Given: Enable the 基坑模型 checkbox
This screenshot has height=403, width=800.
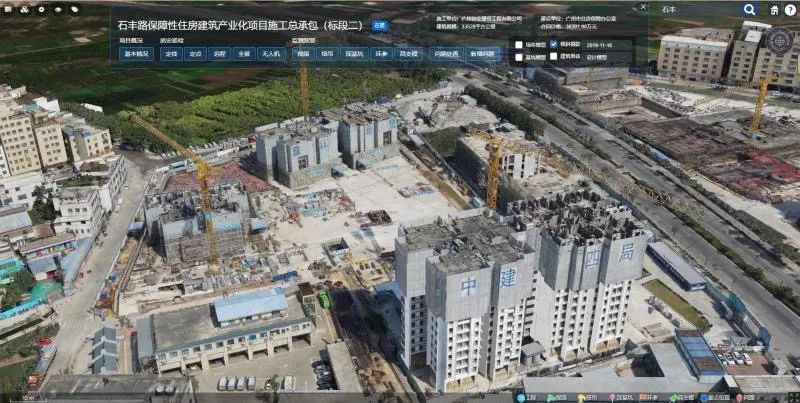Looking at the screenshot, I should coord(517,57).
